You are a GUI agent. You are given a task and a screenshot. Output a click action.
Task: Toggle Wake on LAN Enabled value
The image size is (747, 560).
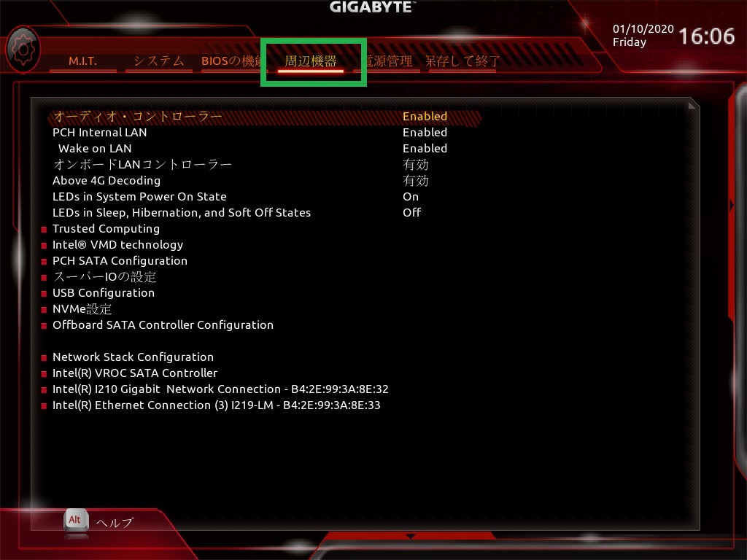click(425, 149)
